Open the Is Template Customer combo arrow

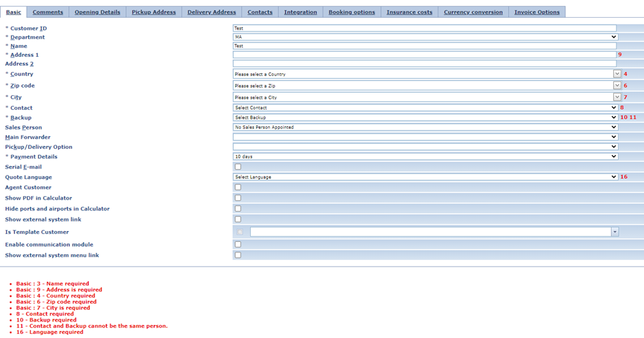[615, 232]
